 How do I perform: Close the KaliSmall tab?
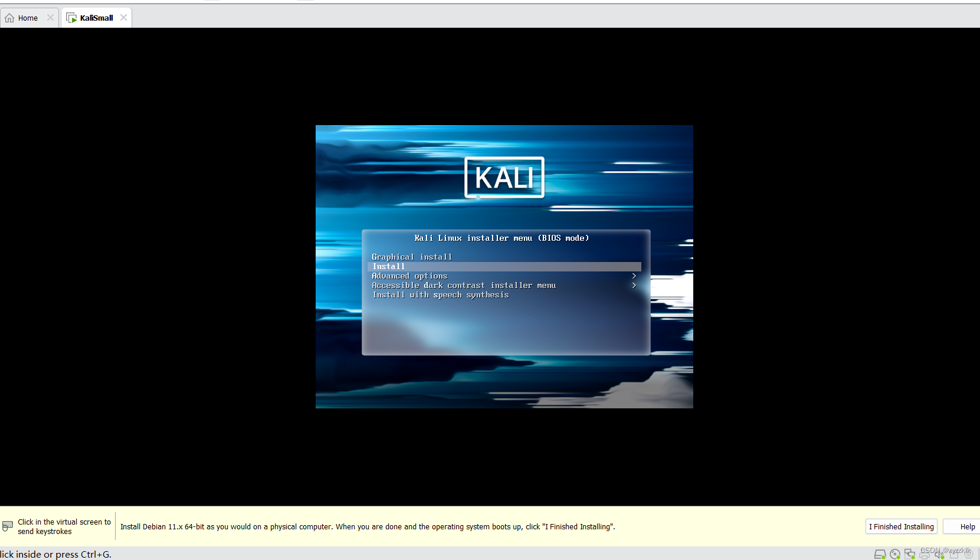tap(123, 18)
